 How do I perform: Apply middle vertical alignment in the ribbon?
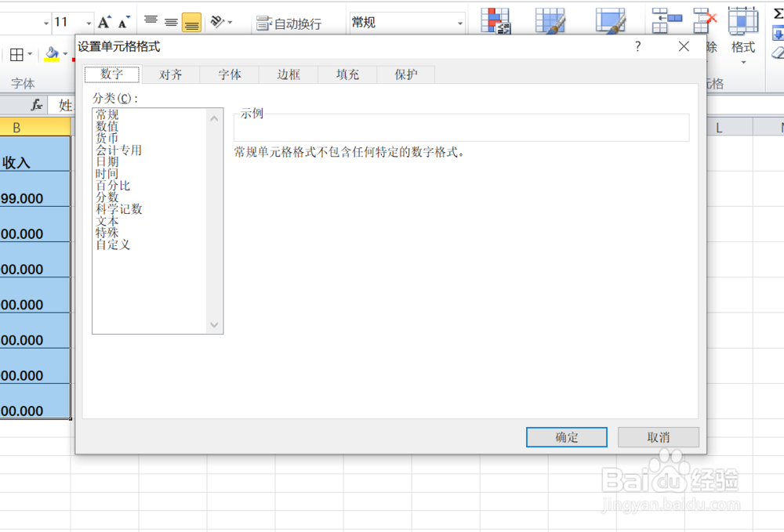pyautogui.click(x=171, y=22)
